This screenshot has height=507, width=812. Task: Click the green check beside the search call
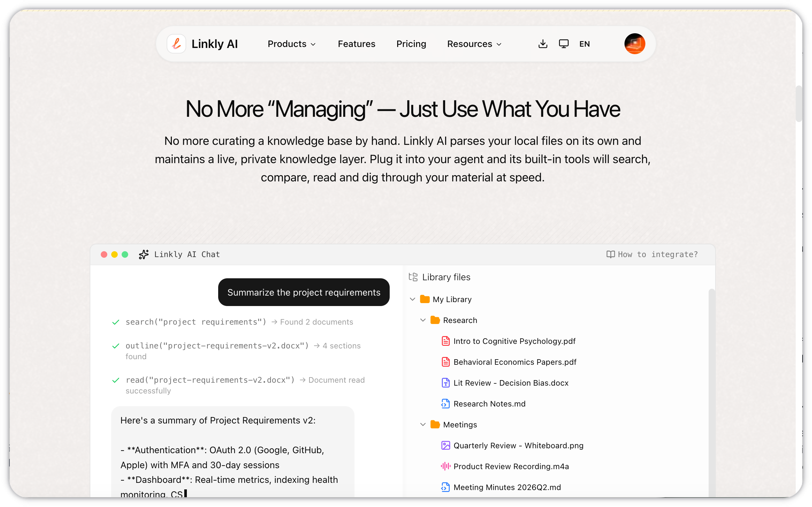[x=116, y=322]
